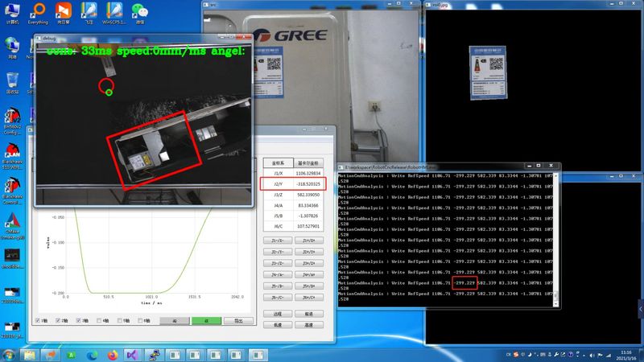Click the gray button next to the green button
This screenshot has width=644, height=362.
[x=175, y=320]
